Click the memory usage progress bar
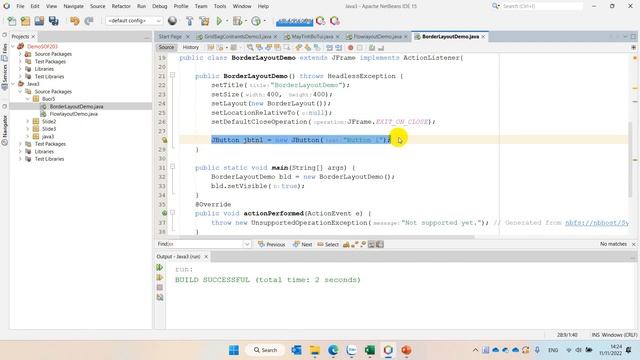Screen dimensions: 640x360 [x=294, y=21]
